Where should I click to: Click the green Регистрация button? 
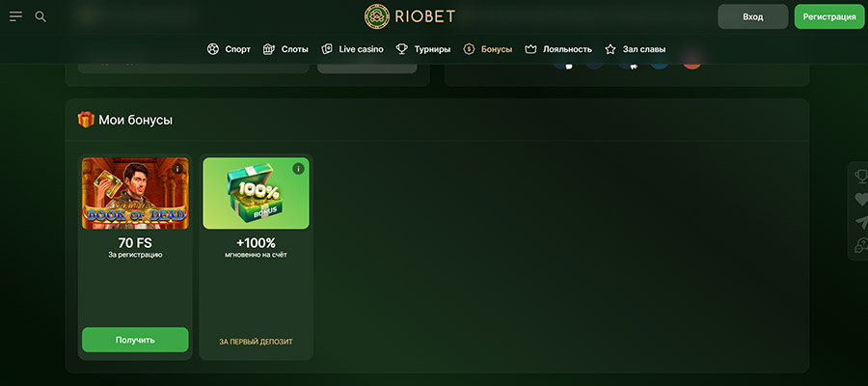pos(829,16)
